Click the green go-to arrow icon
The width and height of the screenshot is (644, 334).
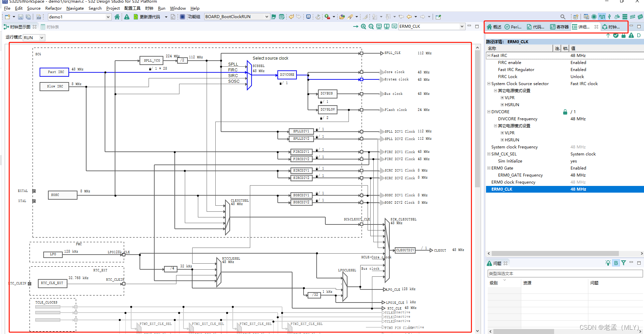[x=356, y=26]
